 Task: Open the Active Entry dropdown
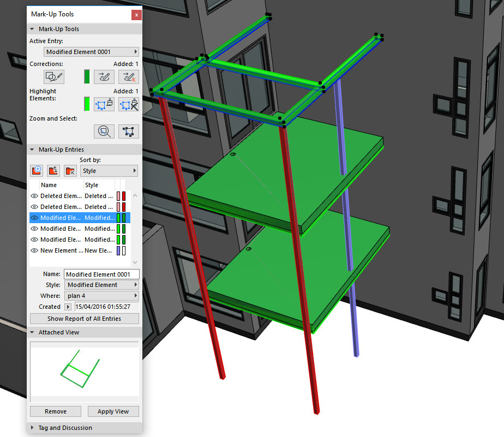[91, 52]
